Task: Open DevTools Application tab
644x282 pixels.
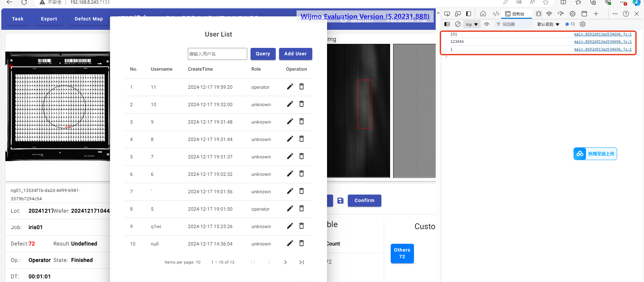Action: pyautogui.click(x=584, y=14)
